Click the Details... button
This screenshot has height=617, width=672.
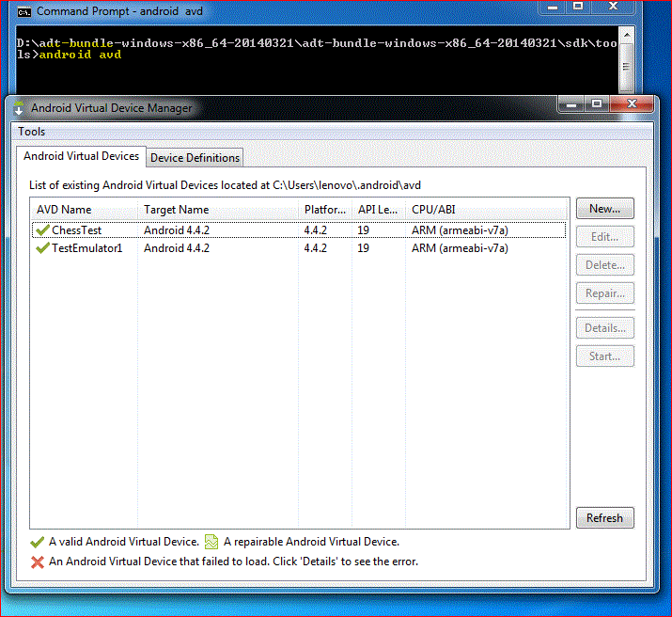(604, 328)
